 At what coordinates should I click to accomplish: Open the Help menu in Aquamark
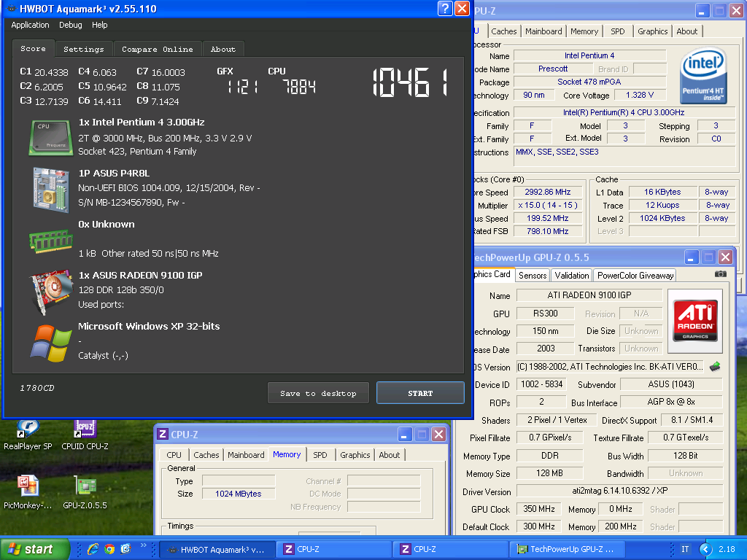coord(99,25)
